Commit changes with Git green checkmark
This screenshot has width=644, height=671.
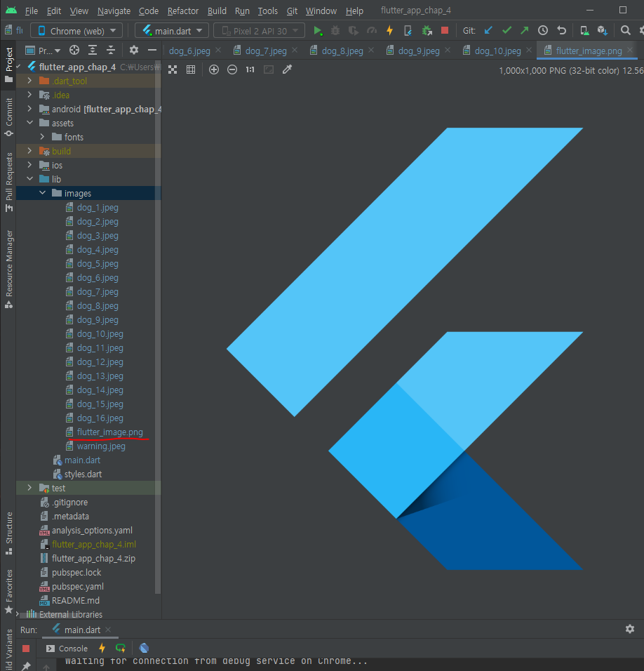tap(507, 30)
